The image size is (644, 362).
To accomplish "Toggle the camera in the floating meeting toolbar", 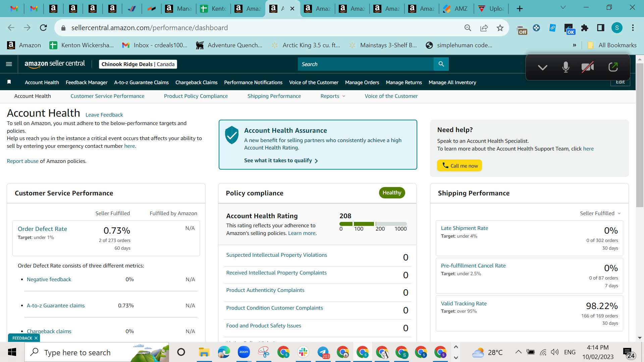I will (x=588, y=67).
